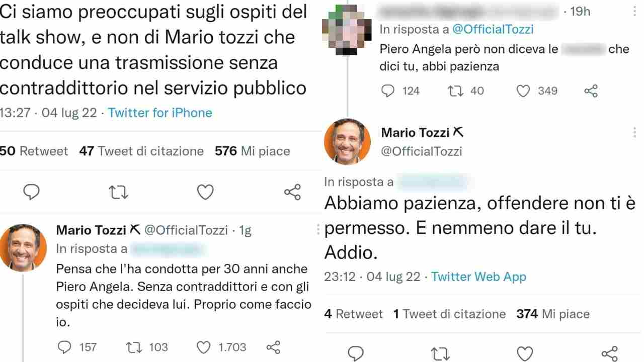Toggle the like heart showing 349
Viewport: 644px width, 362px height.
click(523, 90)
